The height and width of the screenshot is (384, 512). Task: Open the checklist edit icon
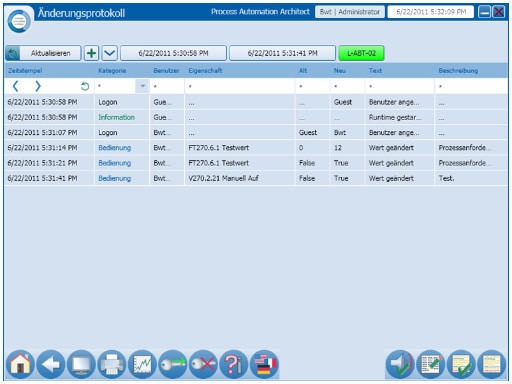[431, 364]
